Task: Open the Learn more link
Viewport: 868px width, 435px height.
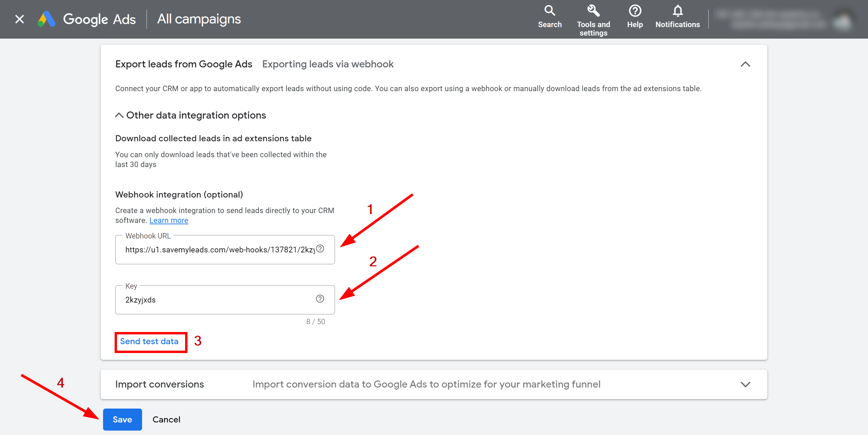Action: tap(169, 220)
